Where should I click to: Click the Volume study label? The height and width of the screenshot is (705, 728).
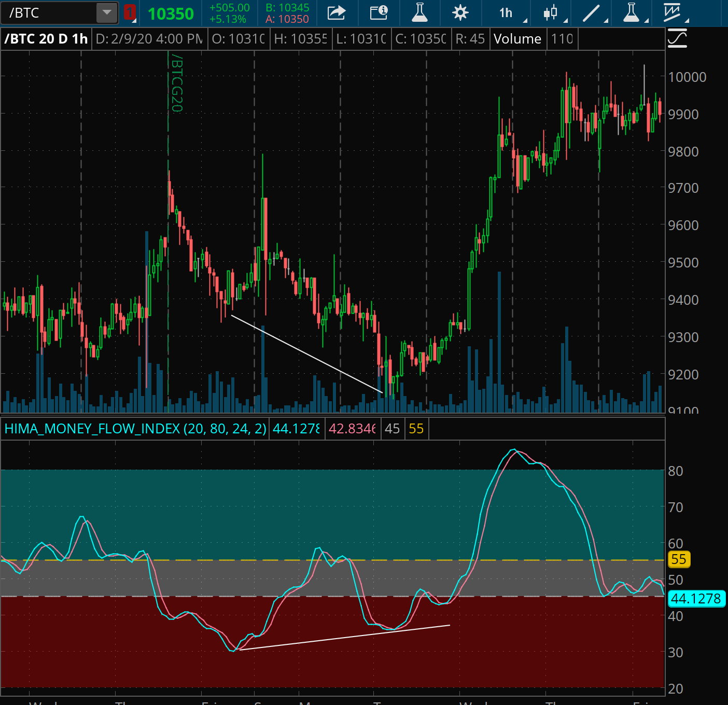tap(517, 39)
